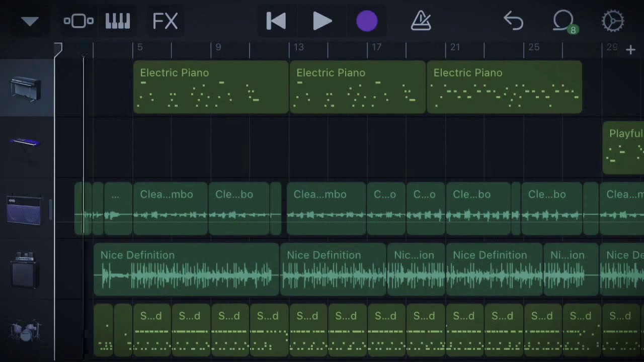This screenshot has width=644, height=362.
Task: Select the third Electric Piano region
Action: tap(504, 87)
